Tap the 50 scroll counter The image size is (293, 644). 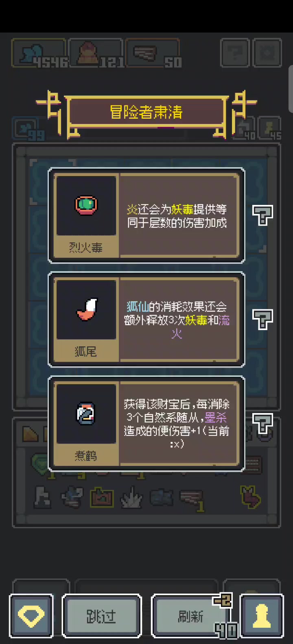[154, 53]
